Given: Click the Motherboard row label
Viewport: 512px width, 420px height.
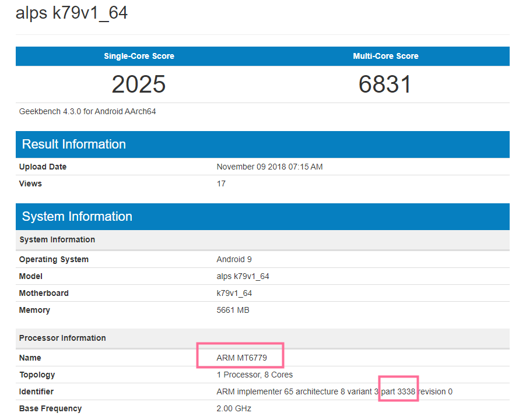Looking at the screenshot, I should click(x=44, y=294).
